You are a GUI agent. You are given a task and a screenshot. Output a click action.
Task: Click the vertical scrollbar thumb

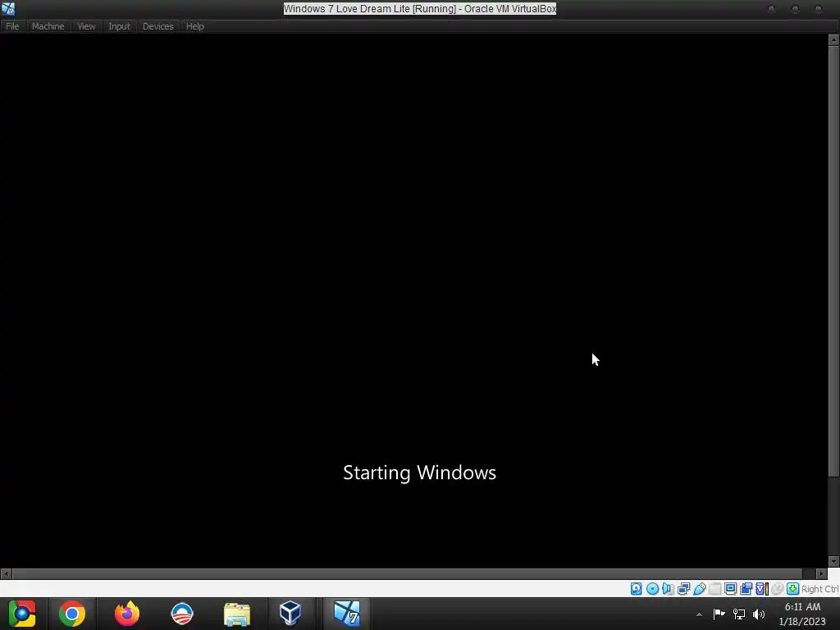tap(833, 261)
